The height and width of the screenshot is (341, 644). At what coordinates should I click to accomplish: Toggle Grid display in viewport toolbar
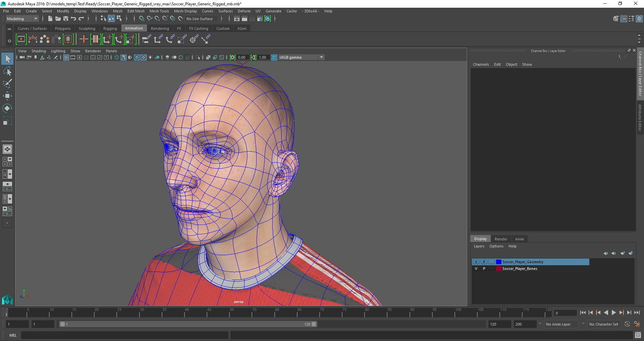pos(66,57)
